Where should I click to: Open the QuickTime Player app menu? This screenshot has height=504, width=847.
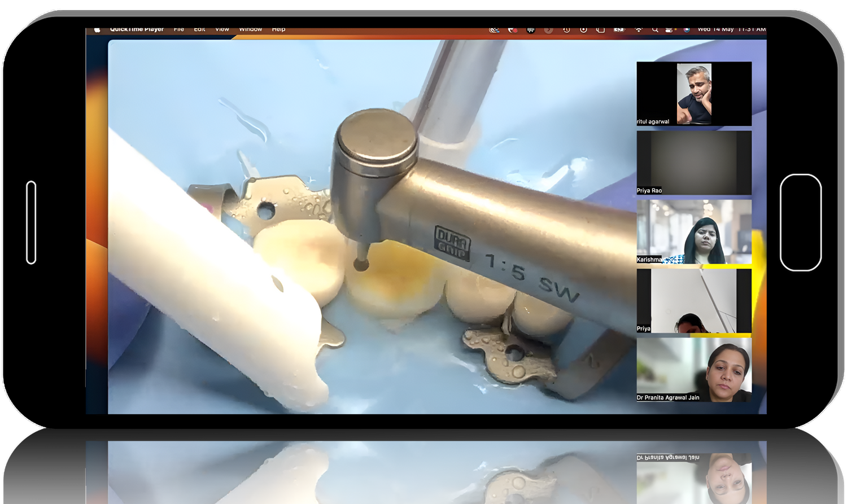tap(137, 30)
